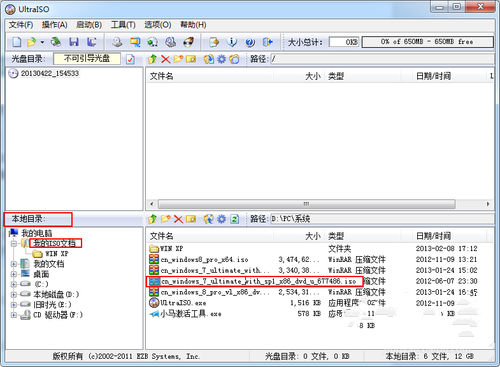Click the Exit door icon
500x367 pixels.
pyautogui.click(x=268, y=42)
